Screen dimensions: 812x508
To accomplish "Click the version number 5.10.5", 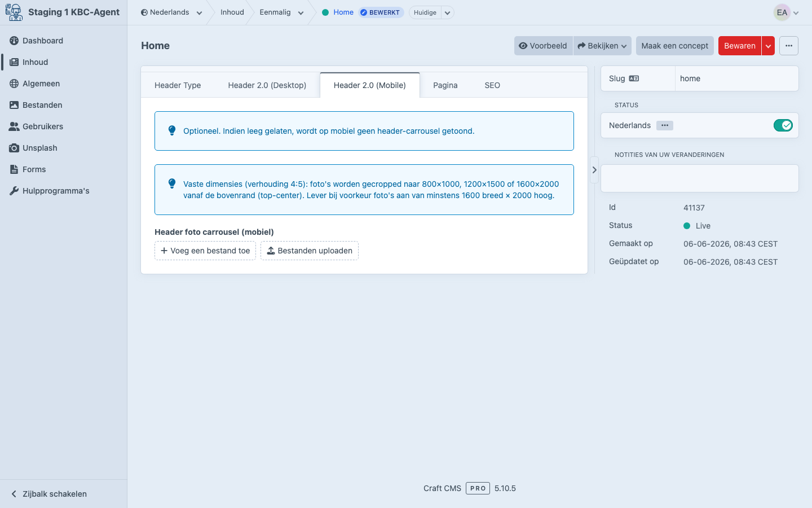I will click(505, 488).
